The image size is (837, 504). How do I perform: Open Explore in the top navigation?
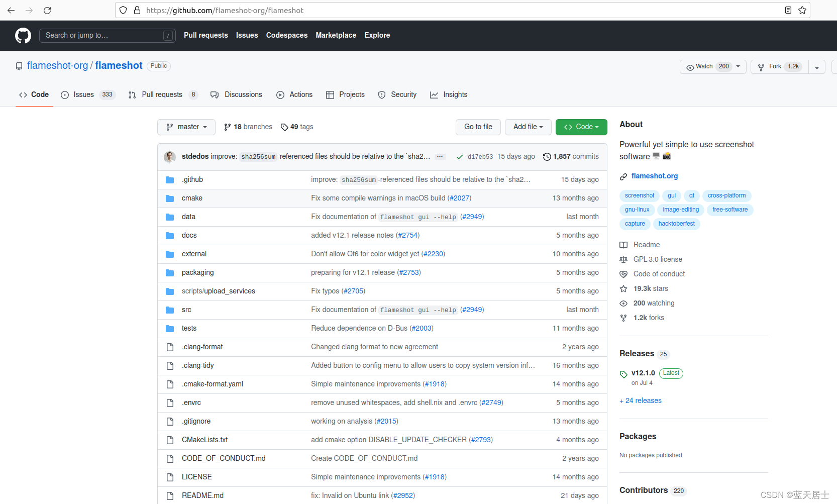coord(377,35)
